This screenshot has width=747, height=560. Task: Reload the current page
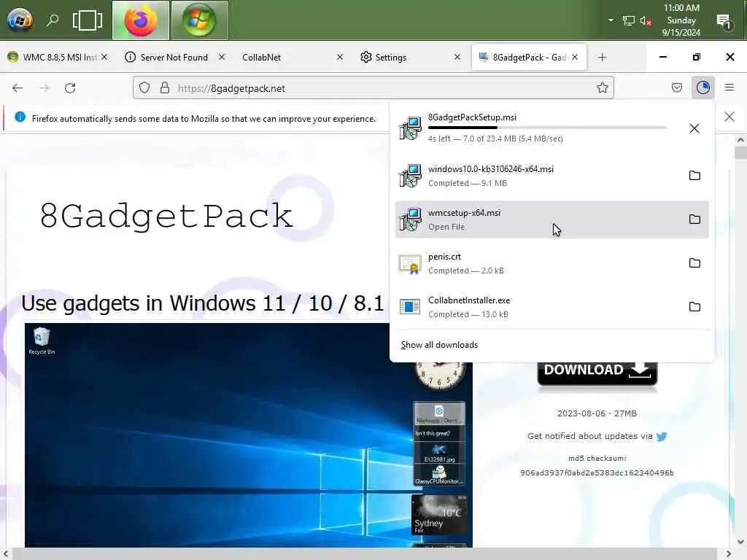click(x=70, y=88)
